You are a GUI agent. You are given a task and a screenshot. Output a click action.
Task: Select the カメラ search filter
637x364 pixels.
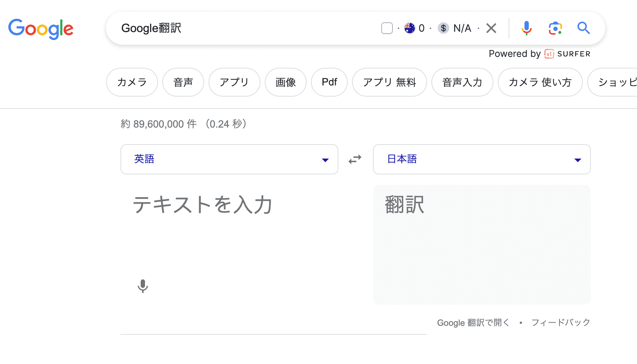[132, 82]
